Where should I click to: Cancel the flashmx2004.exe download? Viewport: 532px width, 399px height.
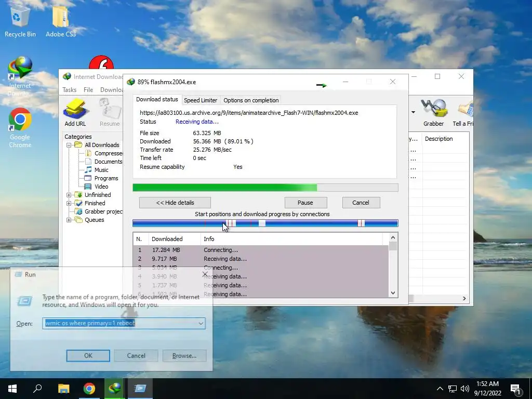pos(361,203)
